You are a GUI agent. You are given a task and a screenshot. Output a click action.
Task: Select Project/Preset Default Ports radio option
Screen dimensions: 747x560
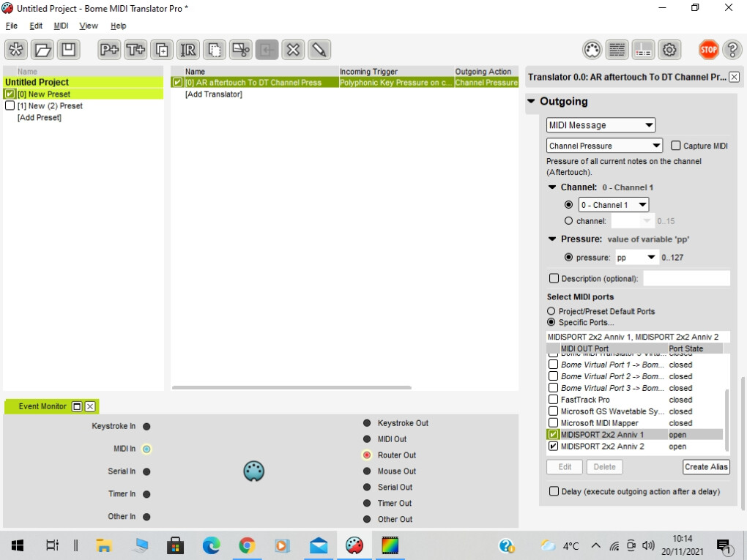[x=551, y=311]
